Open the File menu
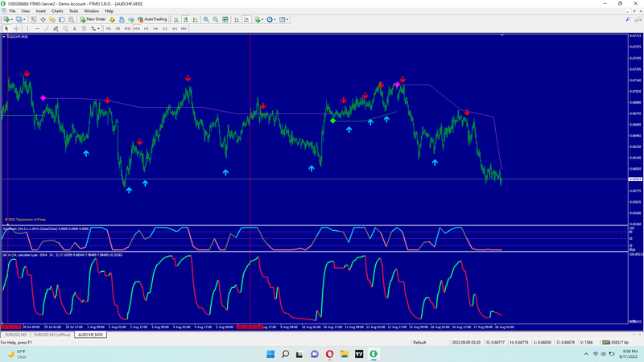644x362 pixels. tap(12, 11)
